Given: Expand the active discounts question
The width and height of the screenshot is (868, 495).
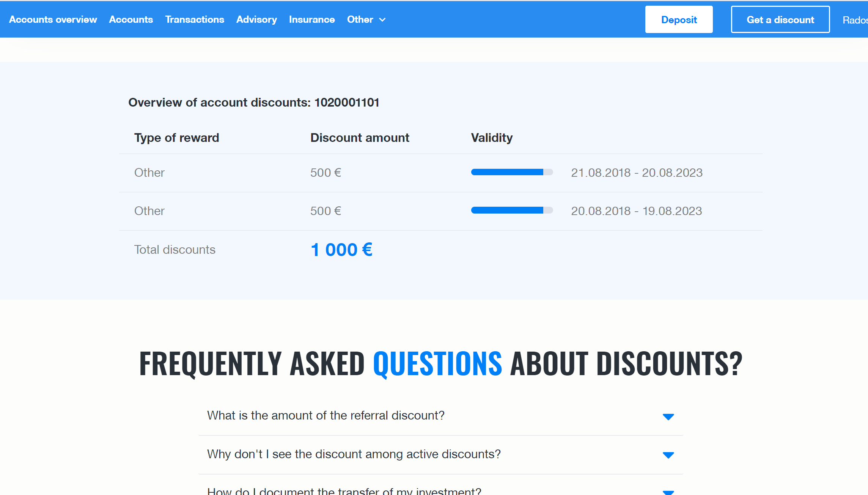Looking at the screenshot, I should (x=354, y=454).
